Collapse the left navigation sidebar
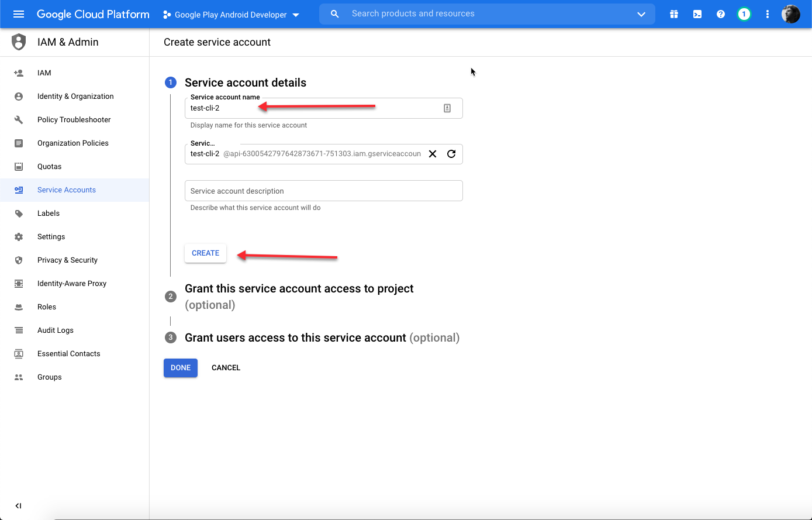The image size is (812, 520). coord(18,505)
